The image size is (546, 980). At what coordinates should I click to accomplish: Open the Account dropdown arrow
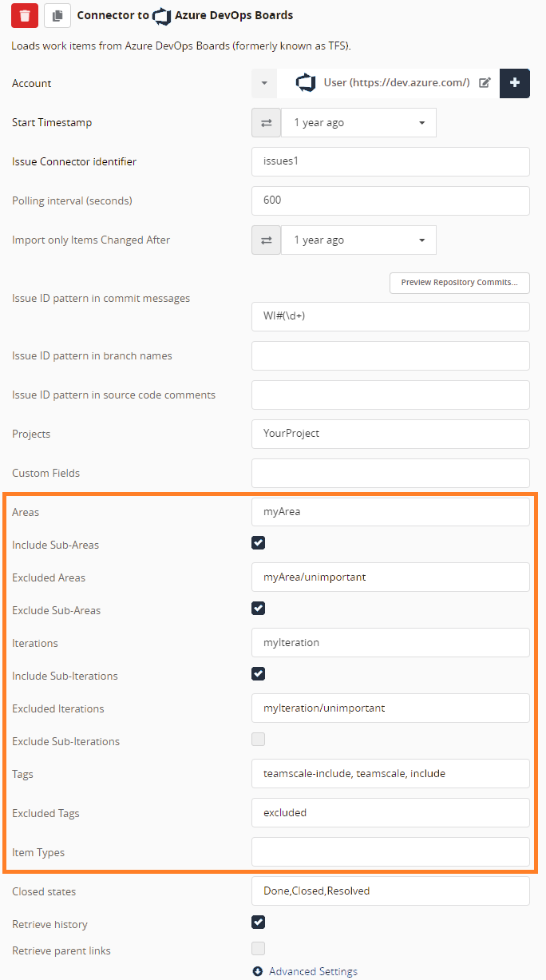pyautogui.click(x=264, y=83)
